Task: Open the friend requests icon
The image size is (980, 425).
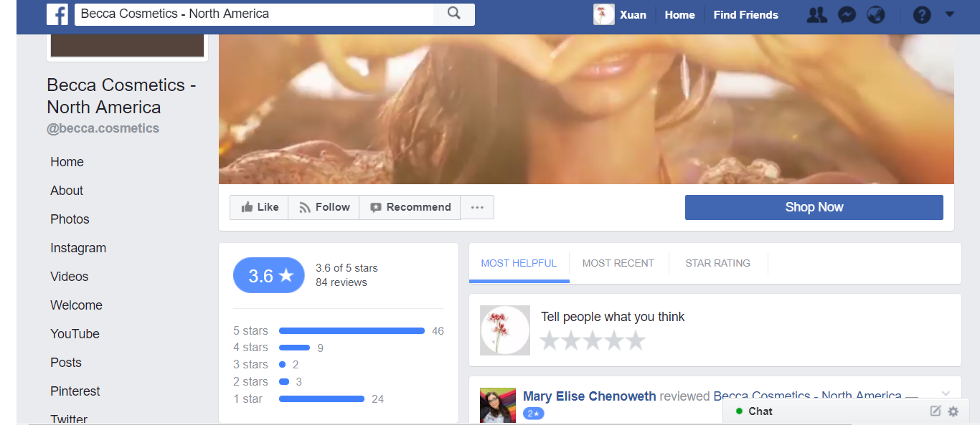Action: pos(816,14)
